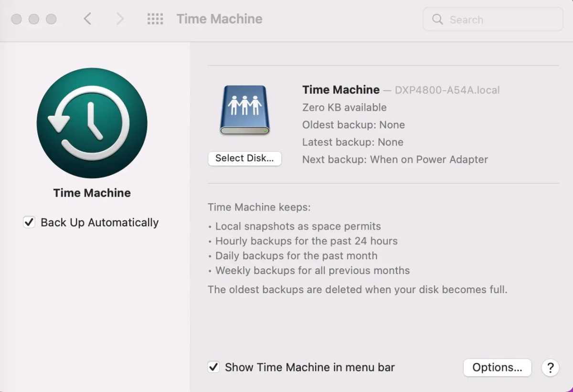Click the Oldest backup: None status line
The width and height of the screenshot is (573, 392).
click(x=353, y=125)
